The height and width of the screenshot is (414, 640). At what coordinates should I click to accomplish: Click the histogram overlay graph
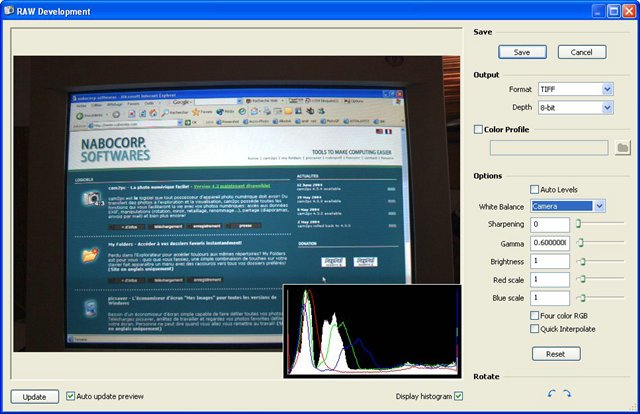tap(372, 331)
